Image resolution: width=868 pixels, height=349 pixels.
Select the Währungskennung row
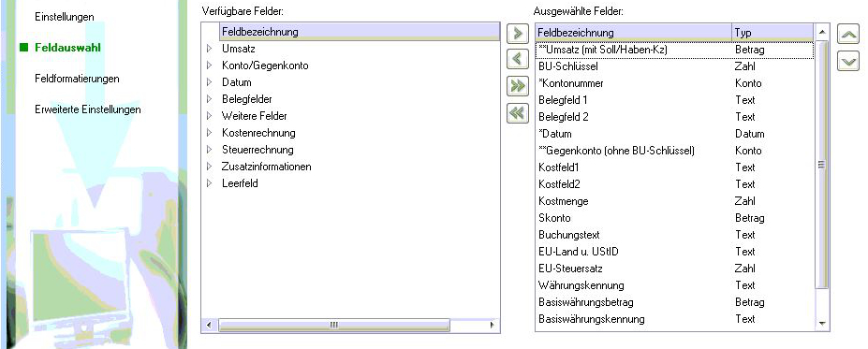click(x=675, y=285)
